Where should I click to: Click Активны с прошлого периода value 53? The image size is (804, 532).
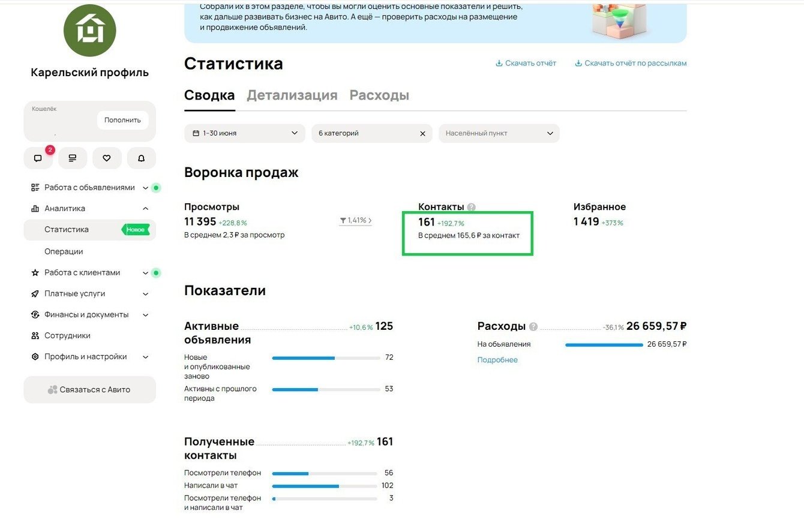[x=389, y=389]
